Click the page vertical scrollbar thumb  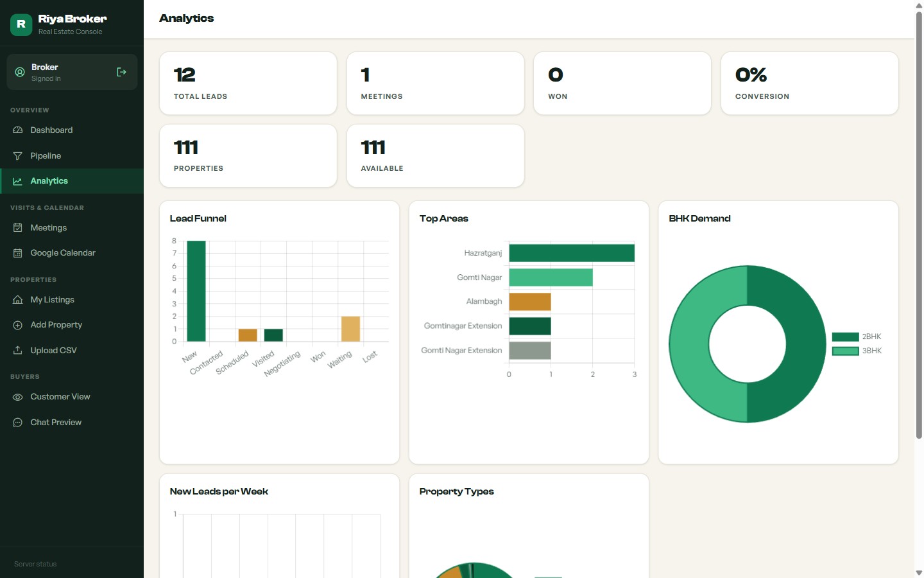[919, 225]
